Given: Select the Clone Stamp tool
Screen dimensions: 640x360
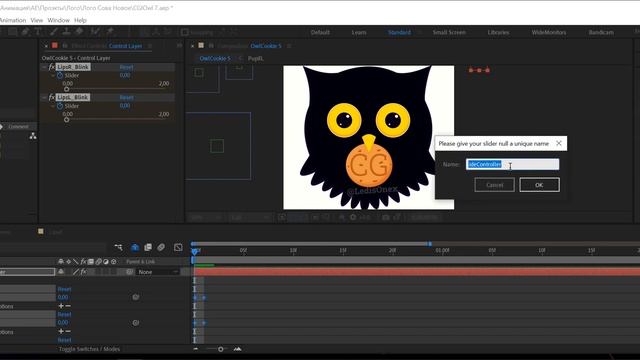Looking at the screenshot, I should pyautogui.click(x=66, y=32).
